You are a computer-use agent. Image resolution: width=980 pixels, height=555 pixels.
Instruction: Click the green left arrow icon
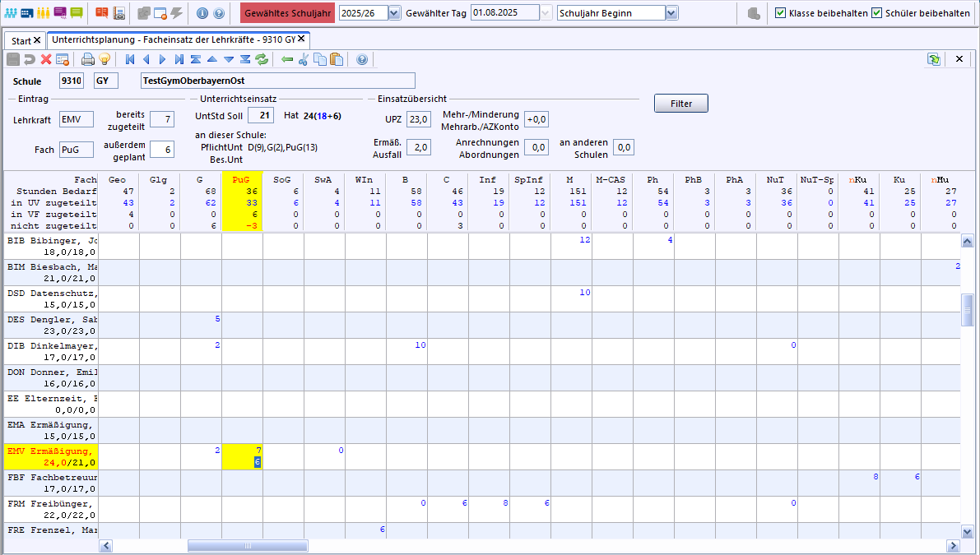click(287, 59)
